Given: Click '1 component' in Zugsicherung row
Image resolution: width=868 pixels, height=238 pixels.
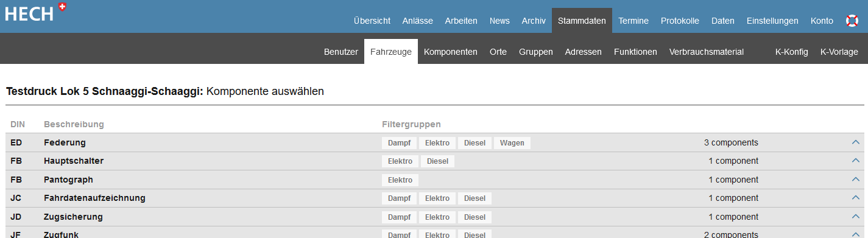Looking at the screenshot, I should click(x=733, y=217).
